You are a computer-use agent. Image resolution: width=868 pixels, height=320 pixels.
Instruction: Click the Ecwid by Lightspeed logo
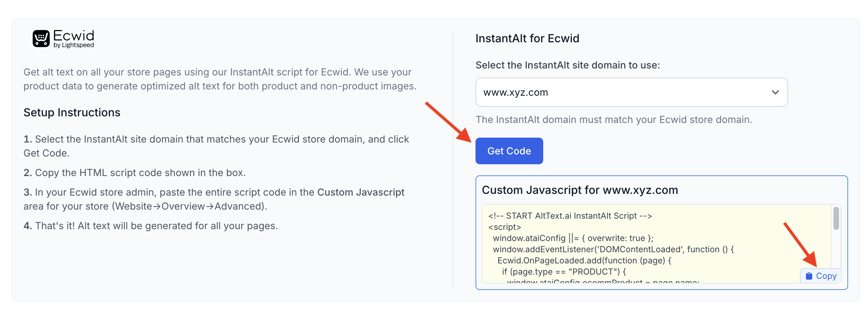coord(63,38)
